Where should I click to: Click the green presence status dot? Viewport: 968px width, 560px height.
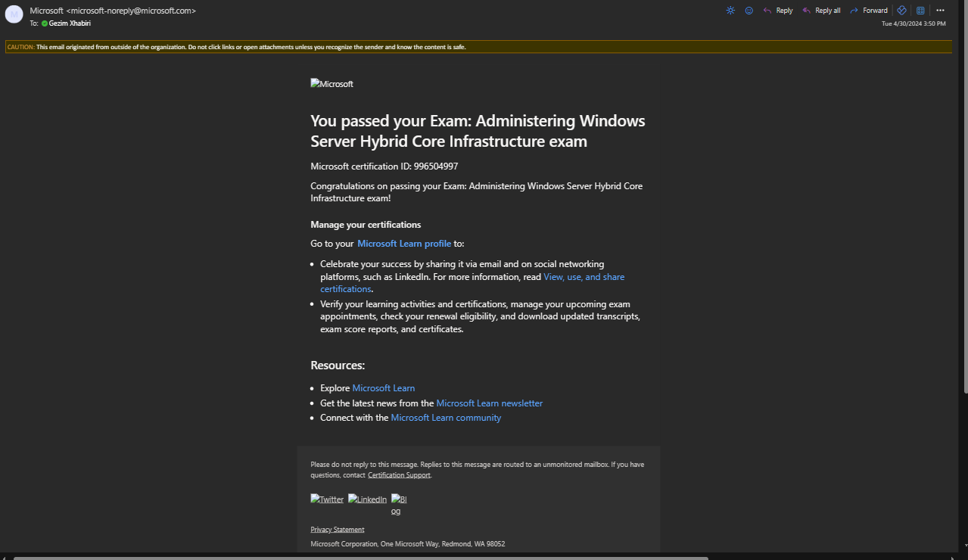[45, 23]
